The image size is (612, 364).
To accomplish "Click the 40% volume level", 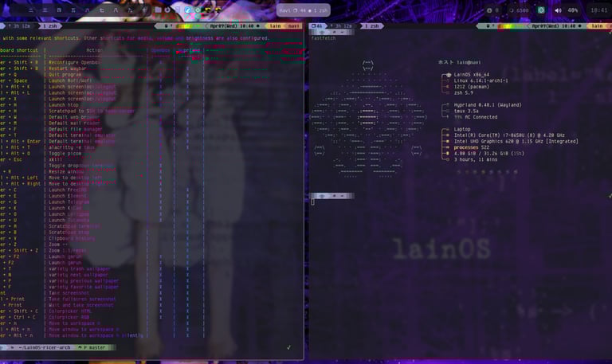I will pos(573,10).
